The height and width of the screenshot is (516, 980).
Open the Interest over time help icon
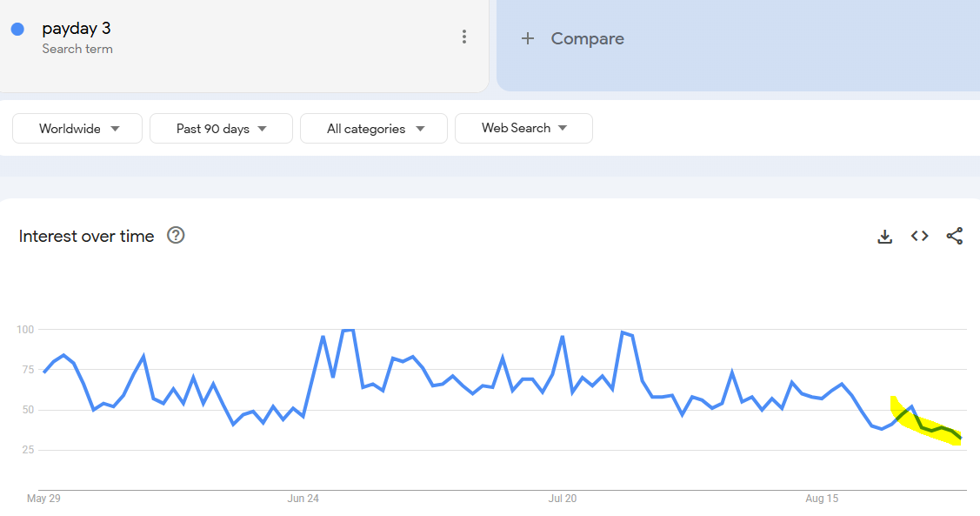point(176,235)
